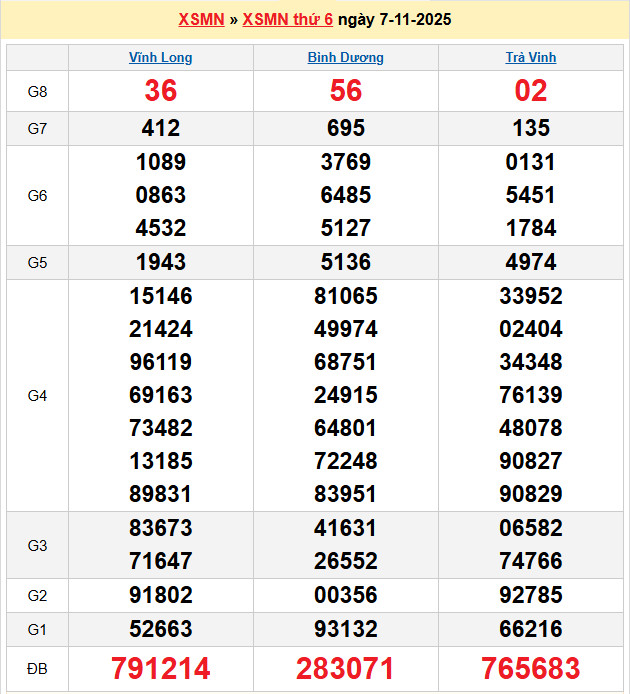Select the special prize number 765683
Screen dimensions: 630x694
(x=531, y=668)
